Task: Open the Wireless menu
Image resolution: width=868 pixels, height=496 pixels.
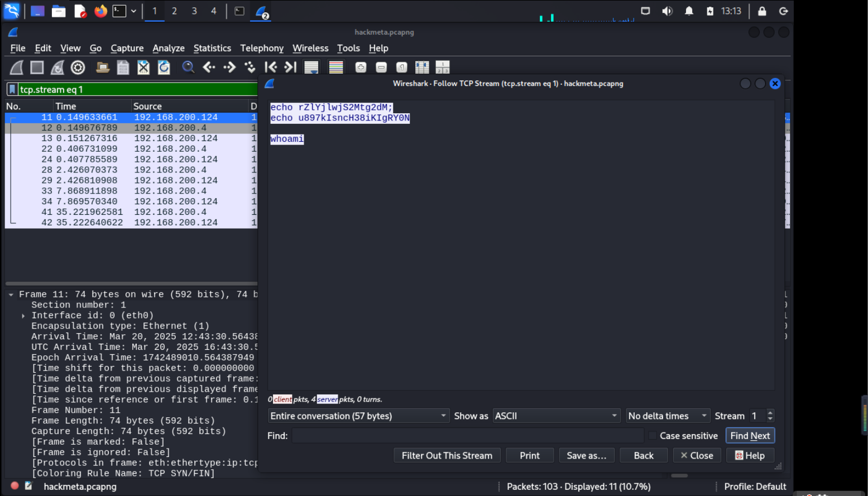Action: click(x=310, y=49)
